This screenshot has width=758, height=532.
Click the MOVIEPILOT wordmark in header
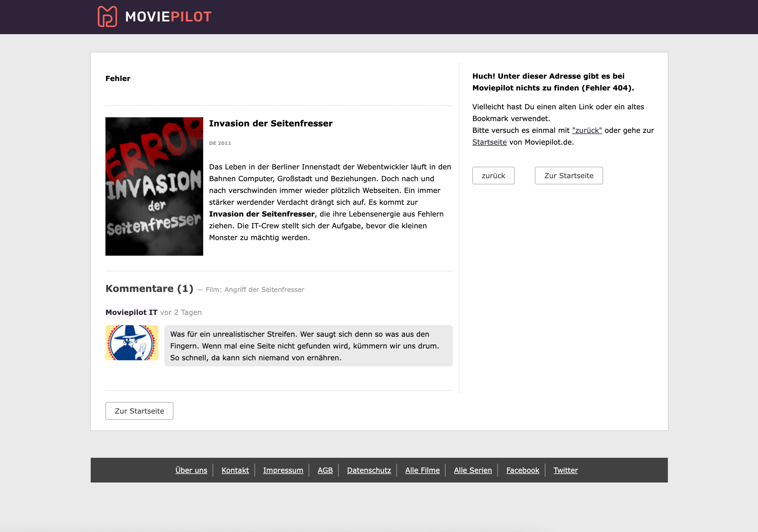[168, 17]
